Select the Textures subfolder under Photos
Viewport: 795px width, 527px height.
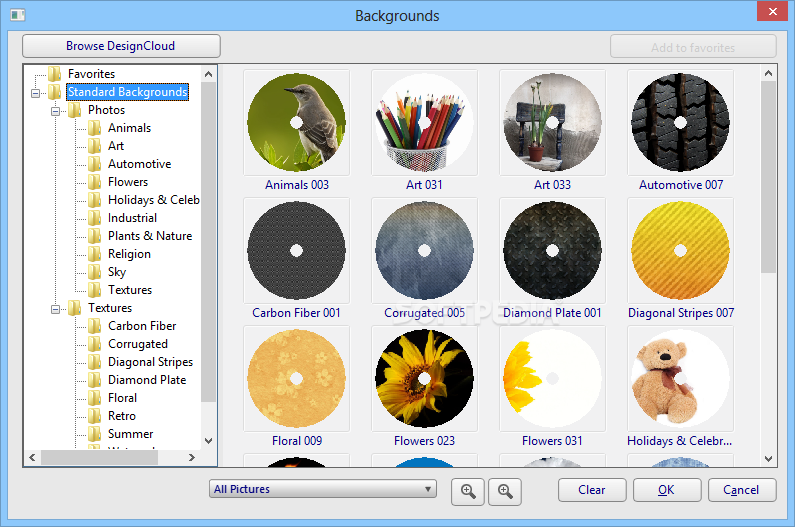[x=130, y=290]
